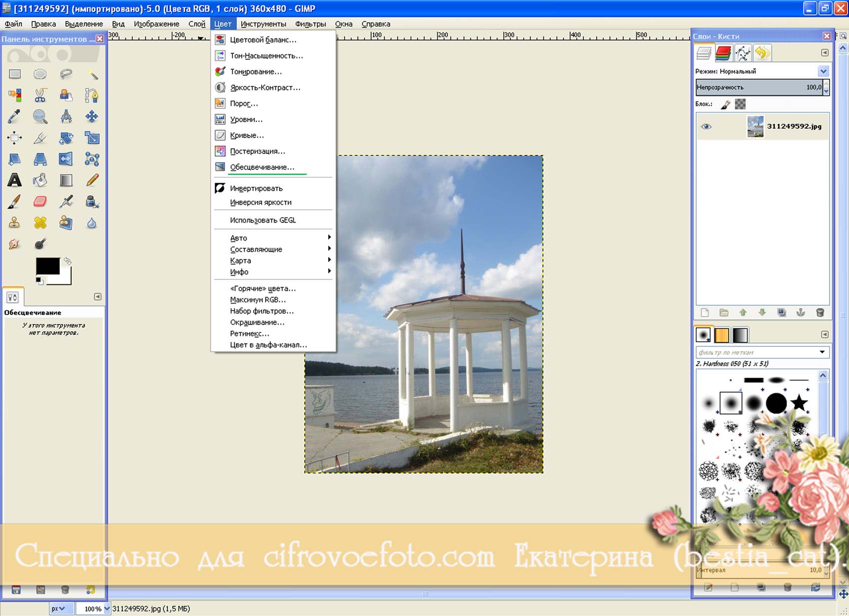Choose the Eraser tool
The image size is (849, 616).
pos(40,202)
